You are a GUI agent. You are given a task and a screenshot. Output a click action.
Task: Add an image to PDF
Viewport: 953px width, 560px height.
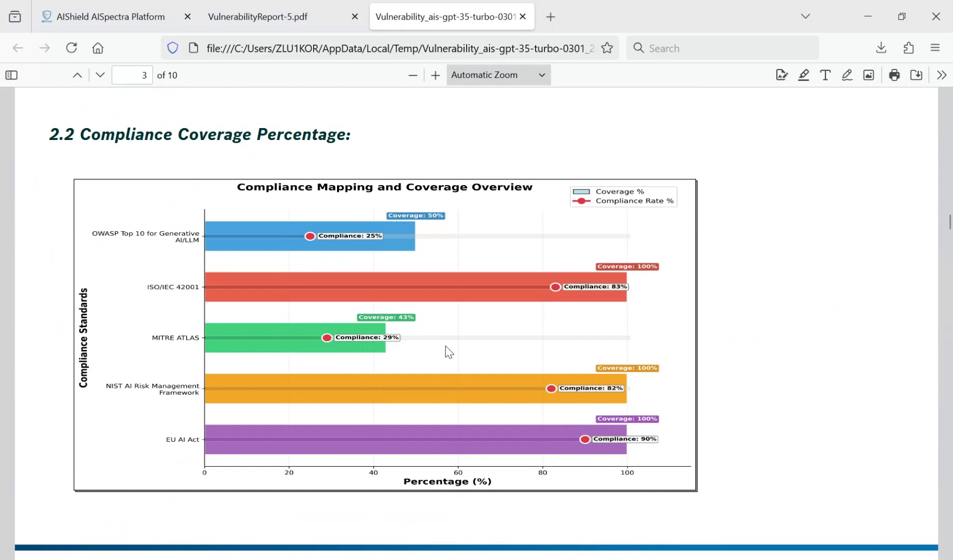click(868, 75)
